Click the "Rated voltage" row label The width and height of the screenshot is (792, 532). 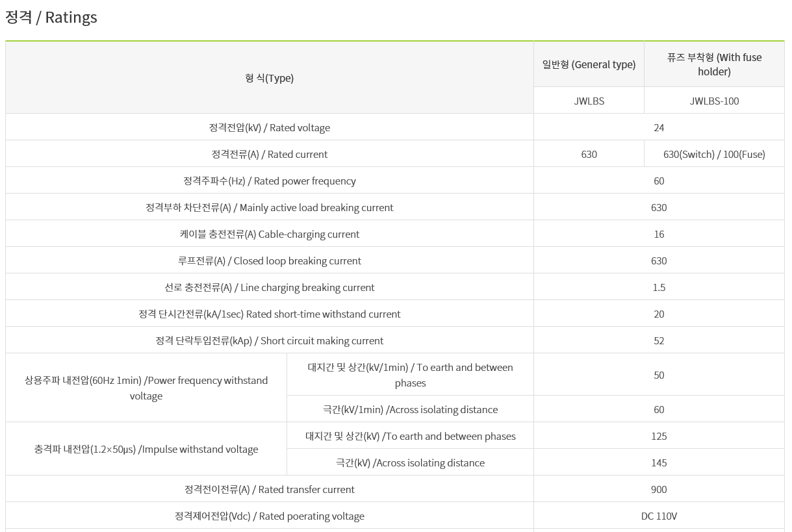click(269, 127)
